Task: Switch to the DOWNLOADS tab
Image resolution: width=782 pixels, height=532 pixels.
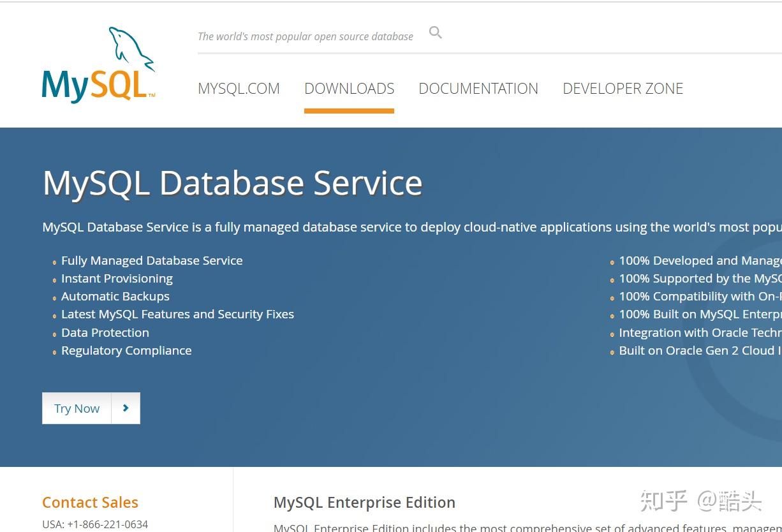Action: click(349, 89)
